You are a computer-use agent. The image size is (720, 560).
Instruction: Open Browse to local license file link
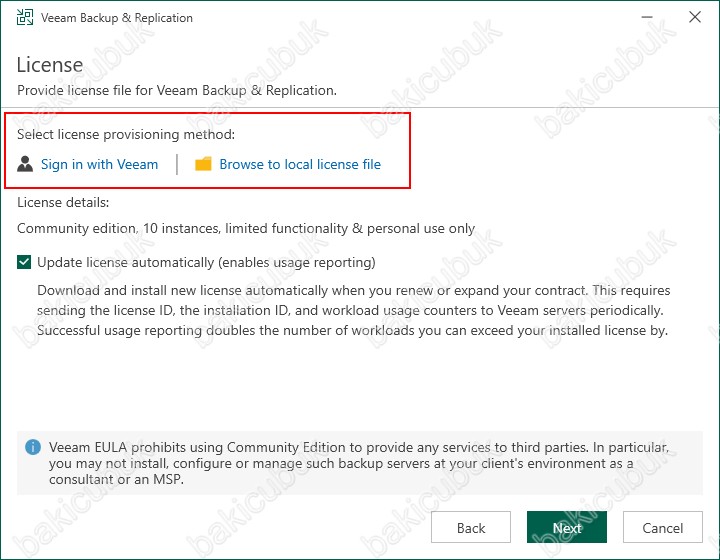click(300, 164)
